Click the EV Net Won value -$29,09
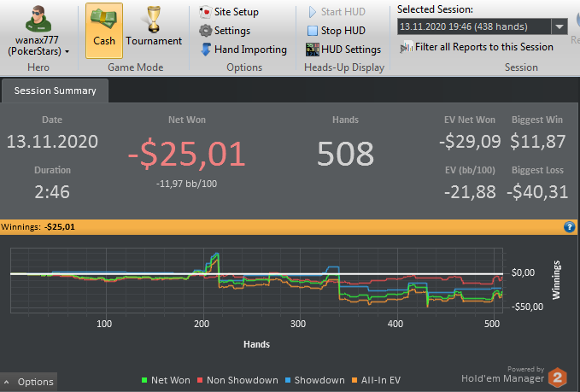Screen dimensions: 580x392 click(470, 142)
